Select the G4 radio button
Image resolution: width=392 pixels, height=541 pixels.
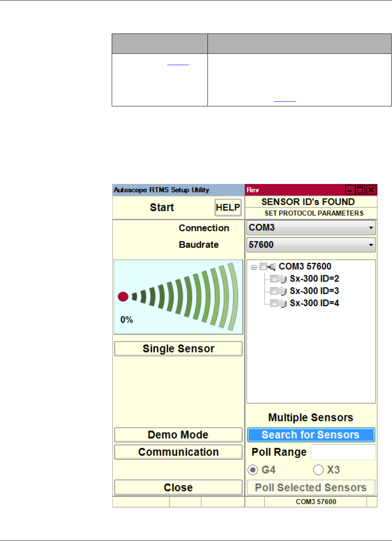[x=253, y=470]
